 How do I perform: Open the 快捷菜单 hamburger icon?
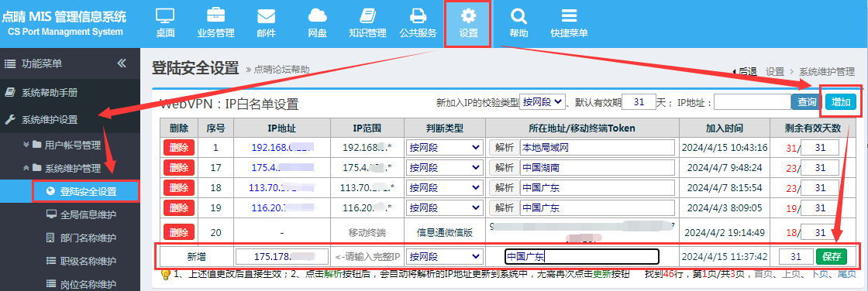click(569, 15)
